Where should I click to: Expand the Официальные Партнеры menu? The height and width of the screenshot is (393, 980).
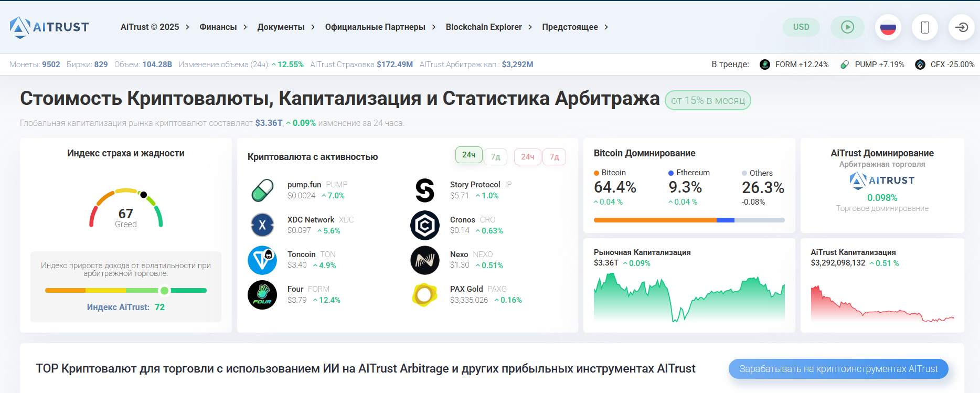click(380, 27)
